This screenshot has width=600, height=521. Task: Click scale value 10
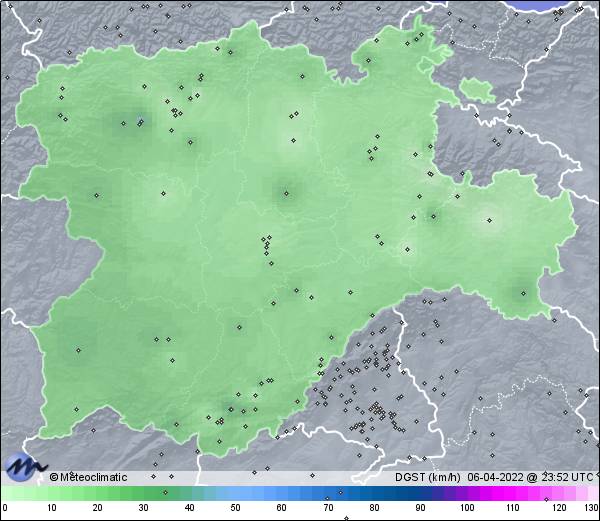point(52,508)
